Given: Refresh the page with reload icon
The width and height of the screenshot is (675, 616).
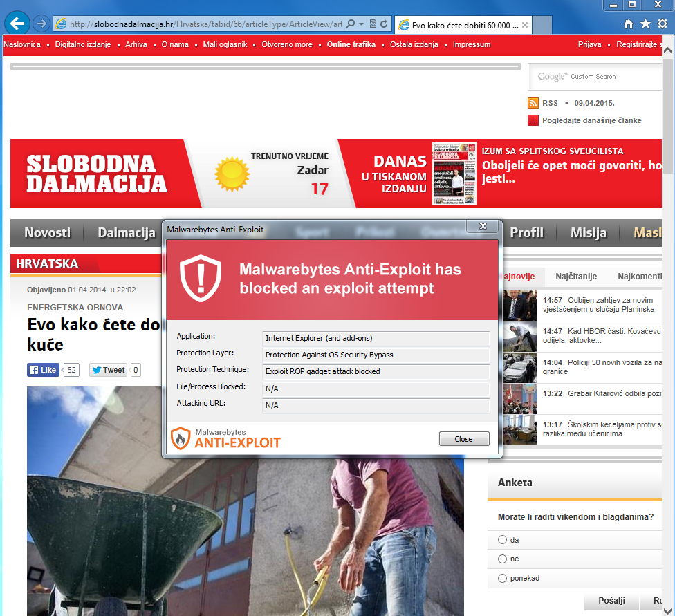Looking at the screenshot, I should 384,24.
